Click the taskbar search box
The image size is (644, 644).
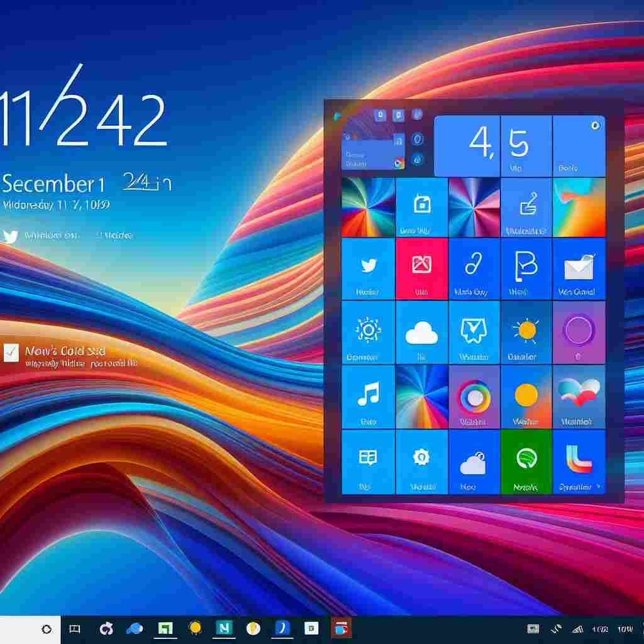(30, 630)
